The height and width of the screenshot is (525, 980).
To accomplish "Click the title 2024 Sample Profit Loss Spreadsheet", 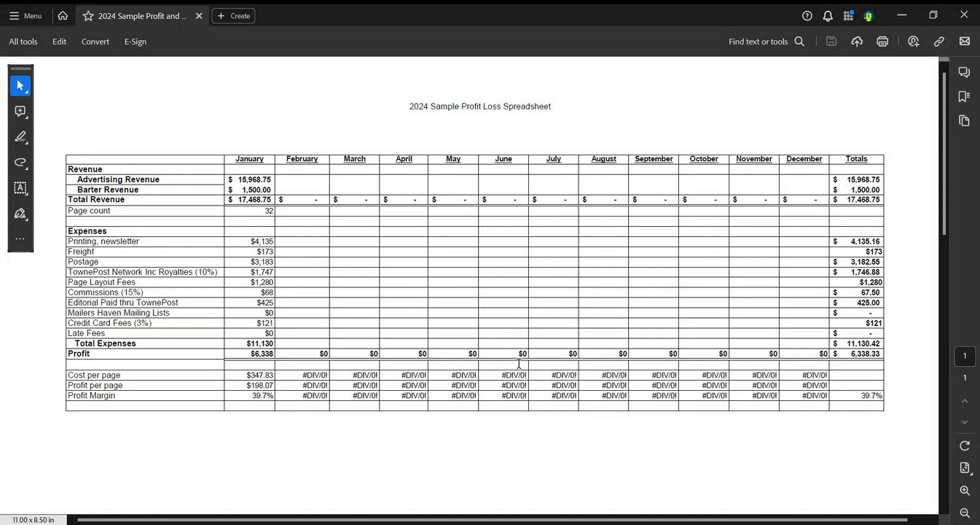I will [x=480, y=106].
